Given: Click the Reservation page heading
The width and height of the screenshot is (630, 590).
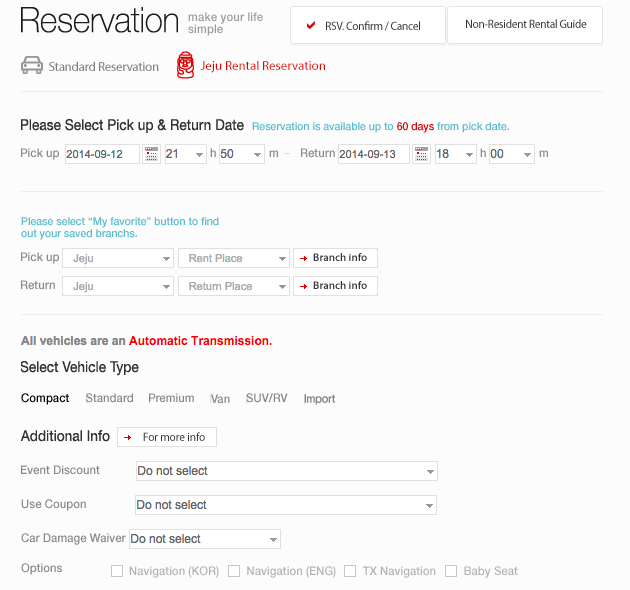Looking at the screenshot, I should click(100, 20).
